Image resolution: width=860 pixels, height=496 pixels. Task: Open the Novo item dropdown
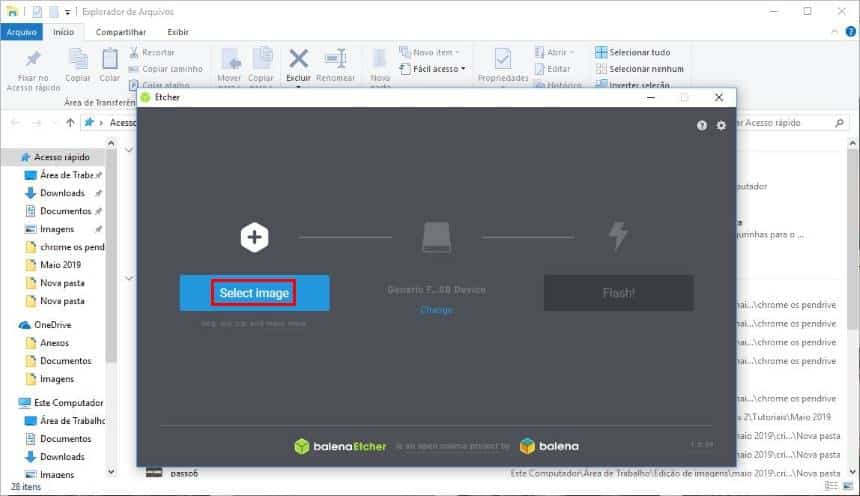tap(429, 52)
